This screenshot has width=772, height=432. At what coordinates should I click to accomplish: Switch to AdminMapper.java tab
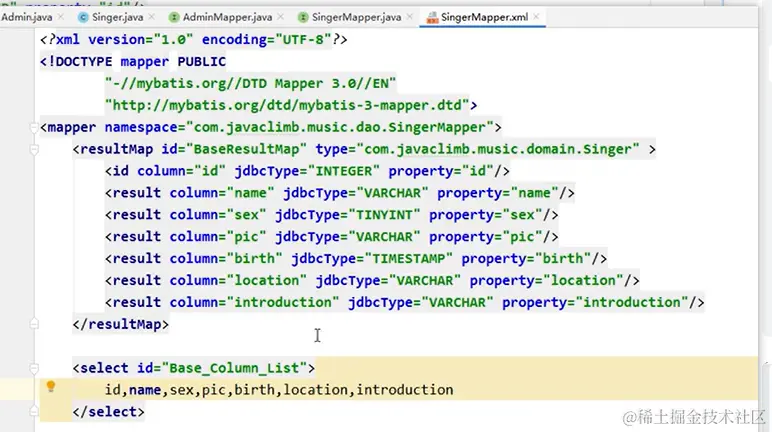(x=227, y=17)
